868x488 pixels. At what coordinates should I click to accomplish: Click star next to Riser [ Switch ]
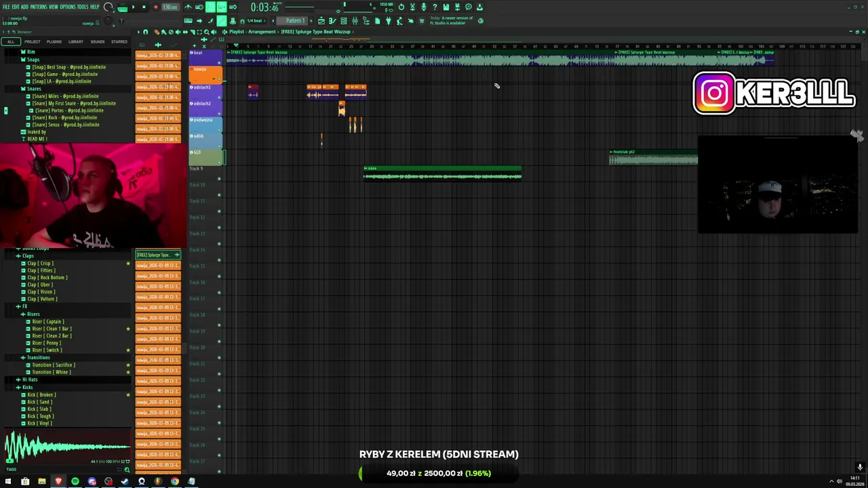click(x=127, y=350)
